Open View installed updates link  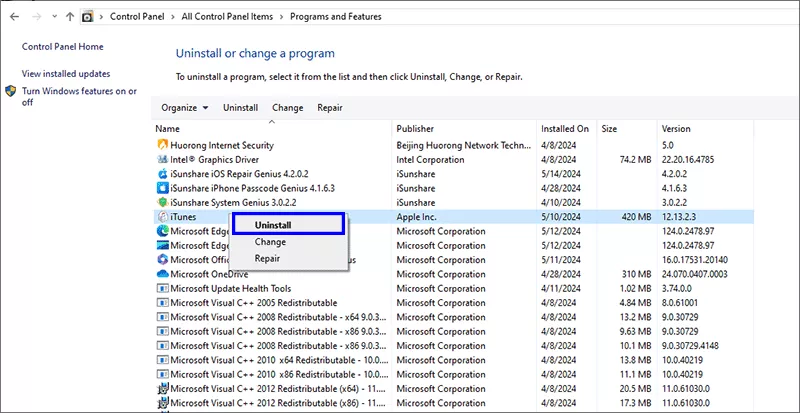pos(66,74)
